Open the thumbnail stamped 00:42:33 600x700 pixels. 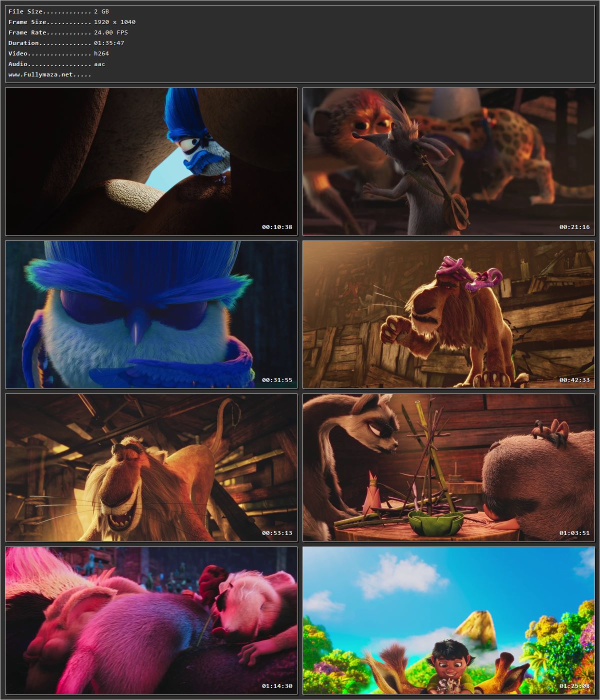448,314
